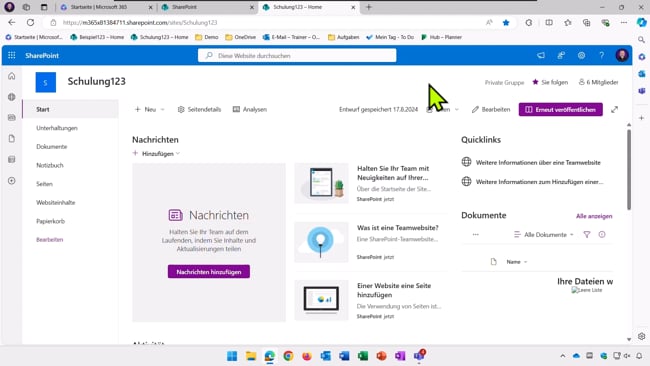
Task: Open Excel from the Windows taskbar
Action: (363, 356)
